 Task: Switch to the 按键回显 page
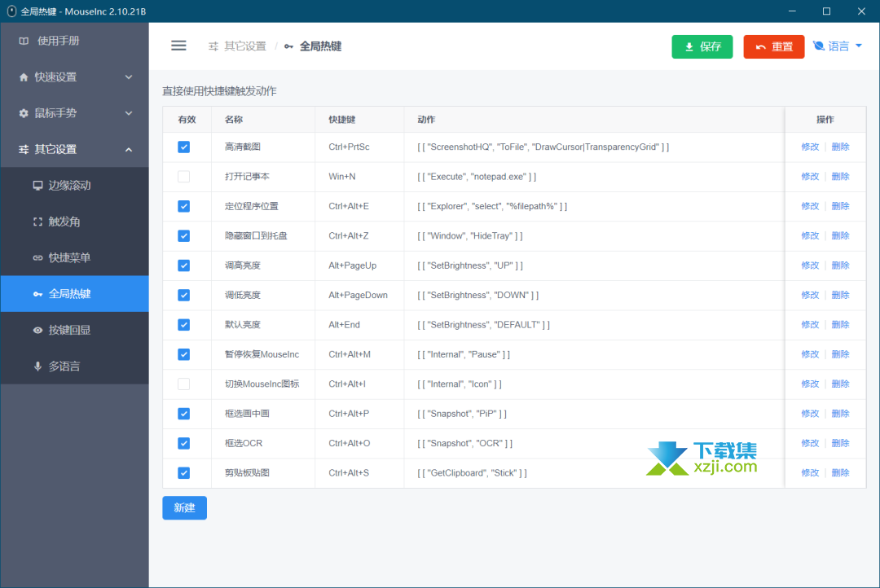(x=75, y=330)
